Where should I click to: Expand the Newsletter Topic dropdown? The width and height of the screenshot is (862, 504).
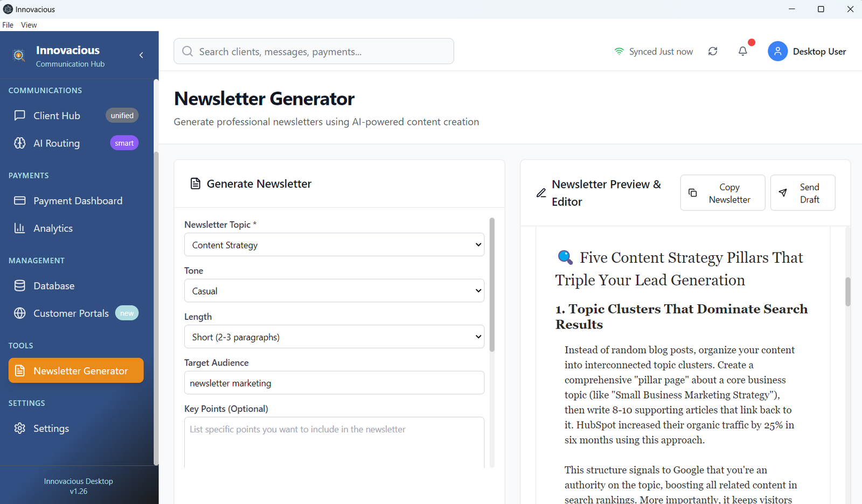point(334,245)
